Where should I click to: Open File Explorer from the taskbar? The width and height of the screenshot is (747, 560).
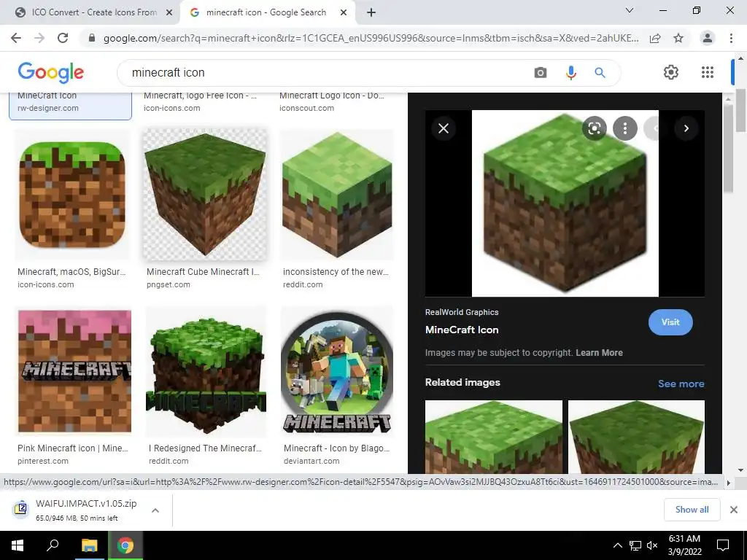click(x=89, y=545)
